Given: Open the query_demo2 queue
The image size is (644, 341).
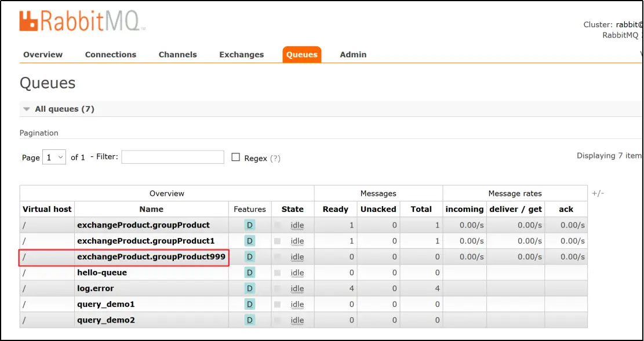Looking at the screenshot, I should [x=106, y=320].
